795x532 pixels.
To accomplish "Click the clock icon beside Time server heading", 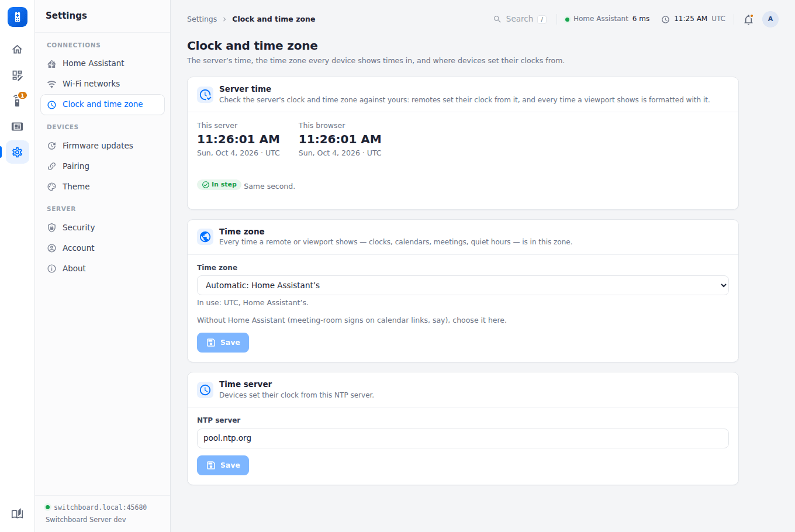I will click(205, 389).
